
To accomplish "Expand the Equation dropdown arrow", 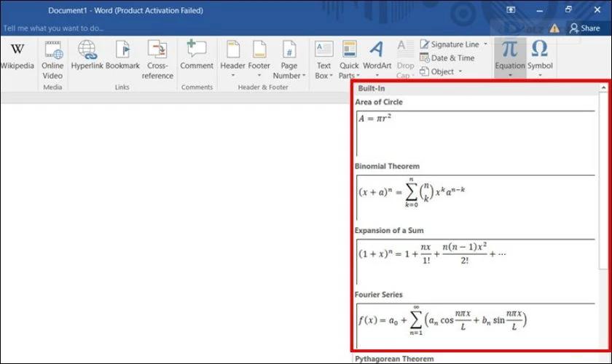I will pyautogui.click(x=510, y=75).
